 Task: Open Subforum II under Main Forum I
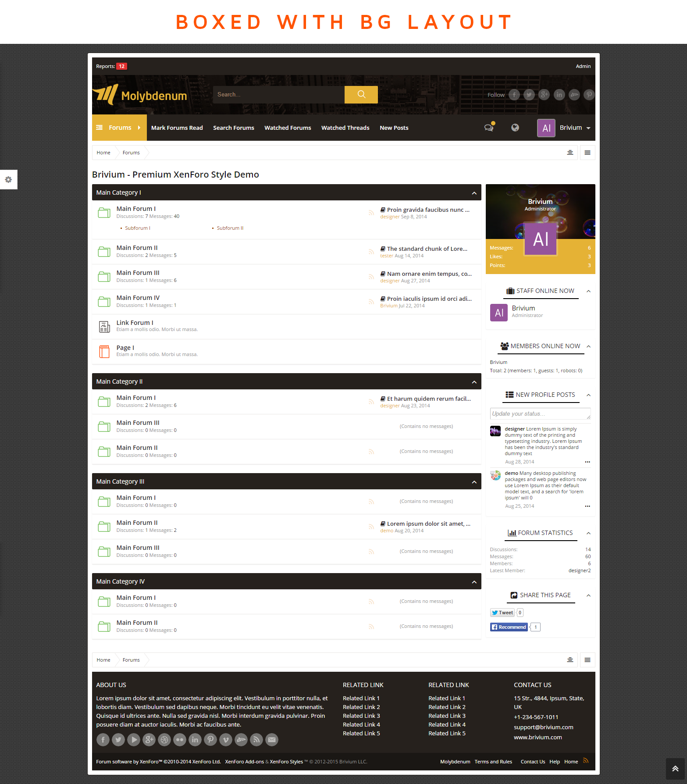(x=230, y=228)
